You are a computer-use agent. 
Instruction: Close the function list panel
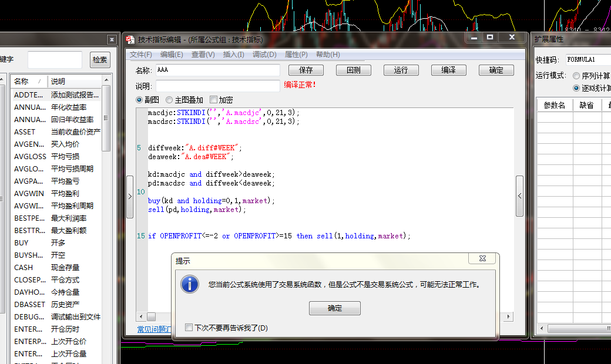point(112,39)
